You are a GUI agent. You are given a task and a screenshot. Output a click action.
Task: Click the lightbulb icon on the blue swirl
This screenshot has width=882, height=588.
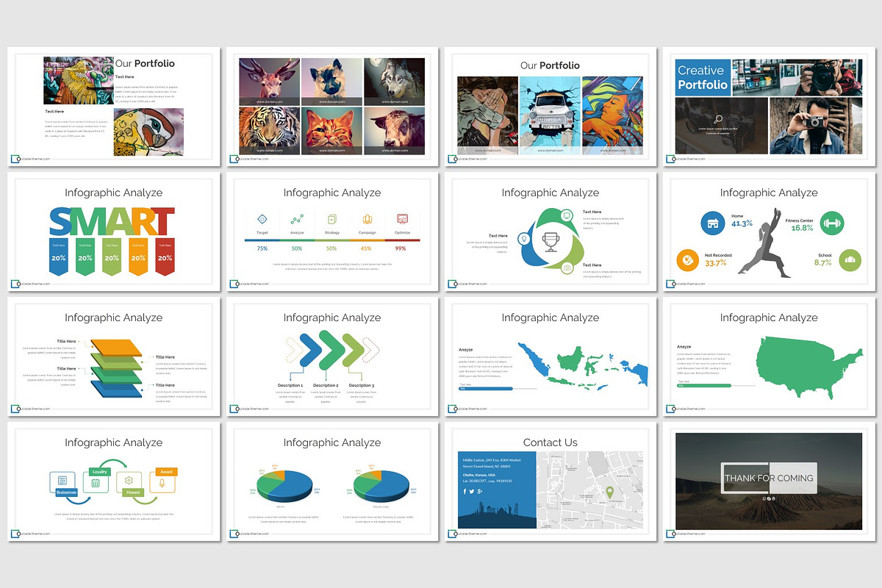[524, 238]
